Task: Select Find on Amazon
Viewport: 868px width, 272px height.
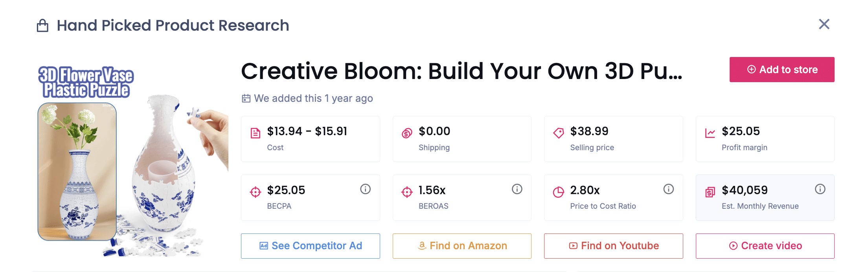Action: pos(462,246)
